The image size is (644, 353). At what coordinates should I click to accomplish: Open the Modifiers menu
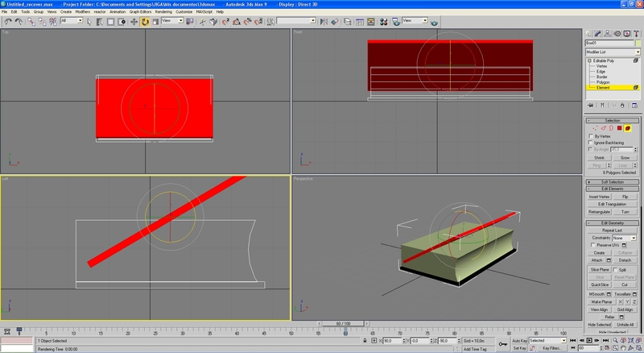pos(83,12)
